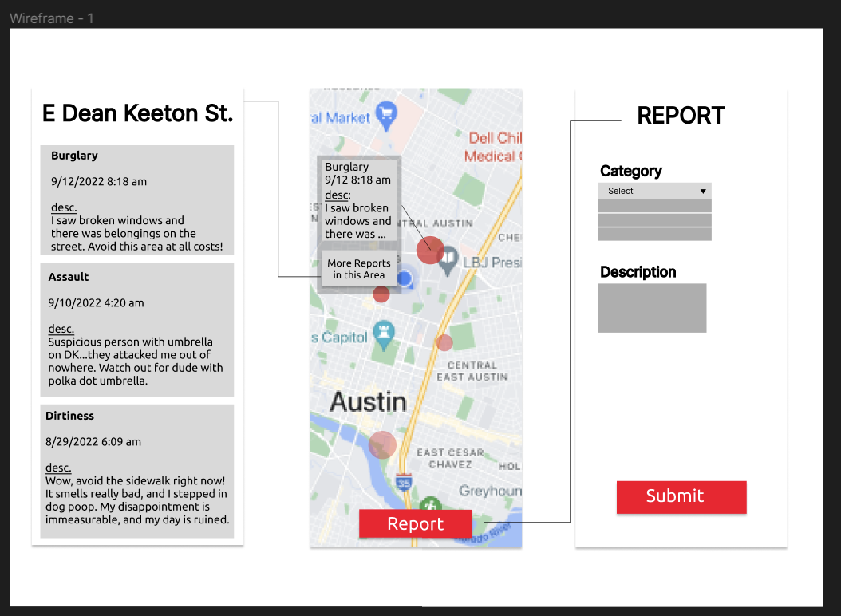
Task: Click the I-35 highway shield icon
Action: pyautogui.click(x=404, y=482)
